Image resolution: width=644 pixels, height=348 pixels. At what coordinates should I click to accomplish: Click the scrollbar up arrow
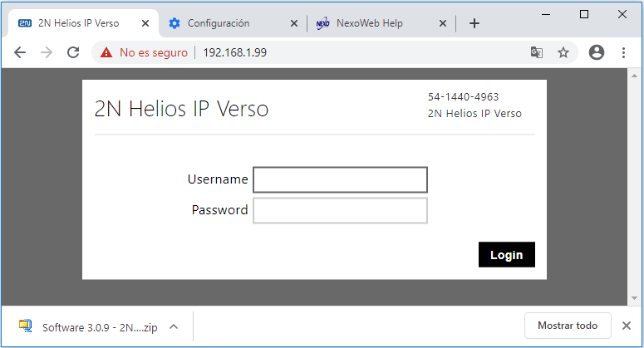click(634, 76)
